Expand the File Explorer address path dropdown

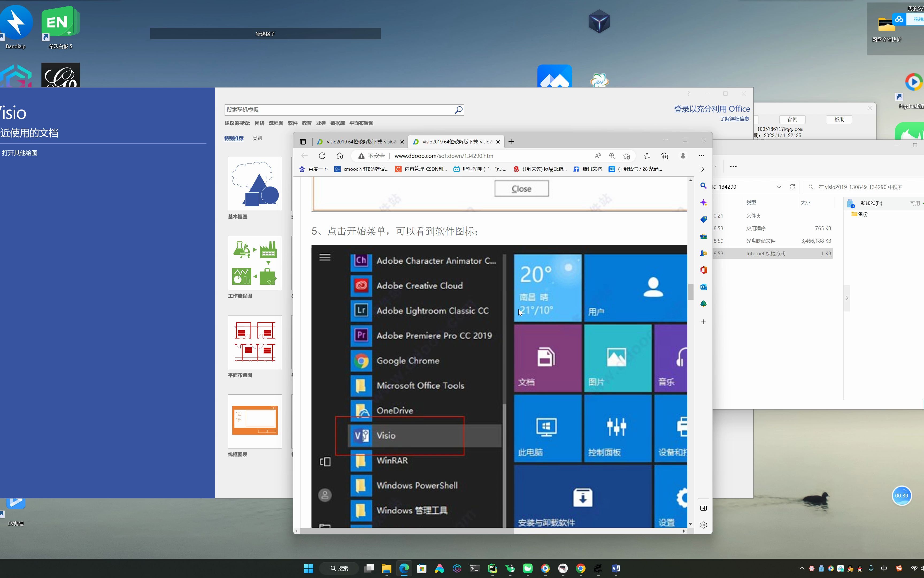[779, 187]
